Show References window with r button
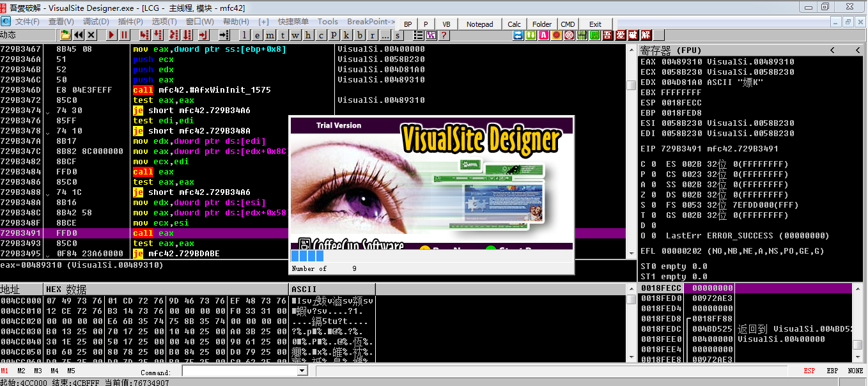Screen dimensions: 868x386 372,35
